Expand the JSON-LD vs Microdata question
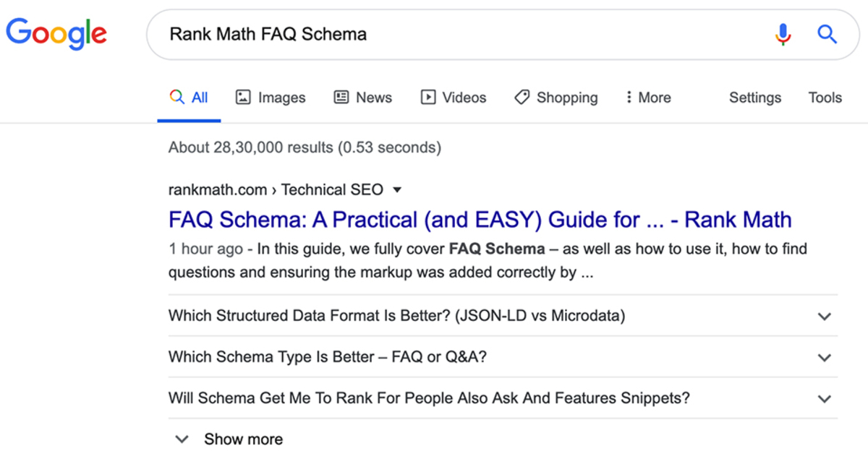The height and width of the screenshot is (459, 868). click(x=824, y=316)
